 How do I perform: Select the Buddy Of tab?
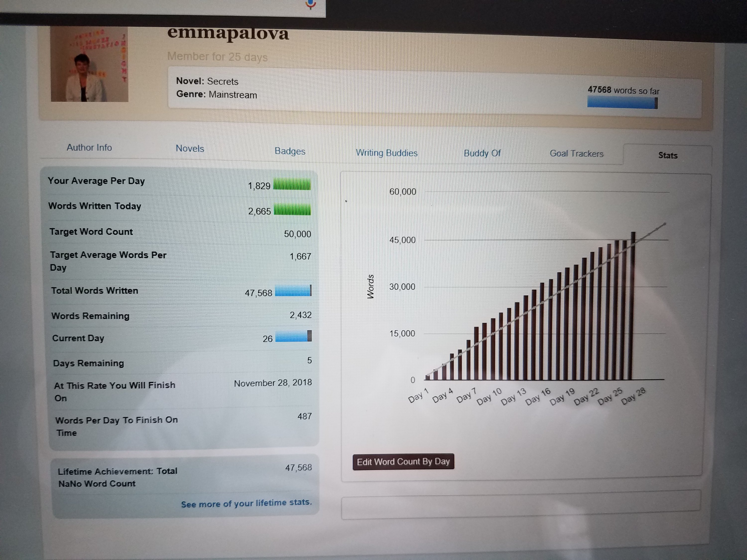(482, 154)
